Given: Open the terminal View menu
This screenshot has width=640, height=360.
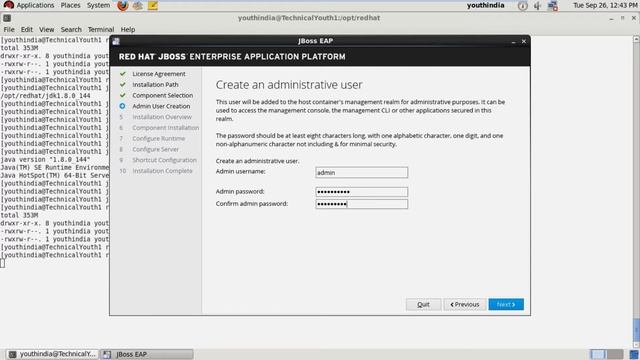Looking at the screenshot, I should (47, 29).
